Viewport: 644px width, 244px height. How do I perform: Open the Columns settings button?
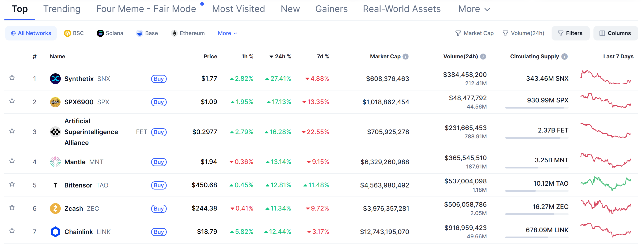[x=615, y=33]
